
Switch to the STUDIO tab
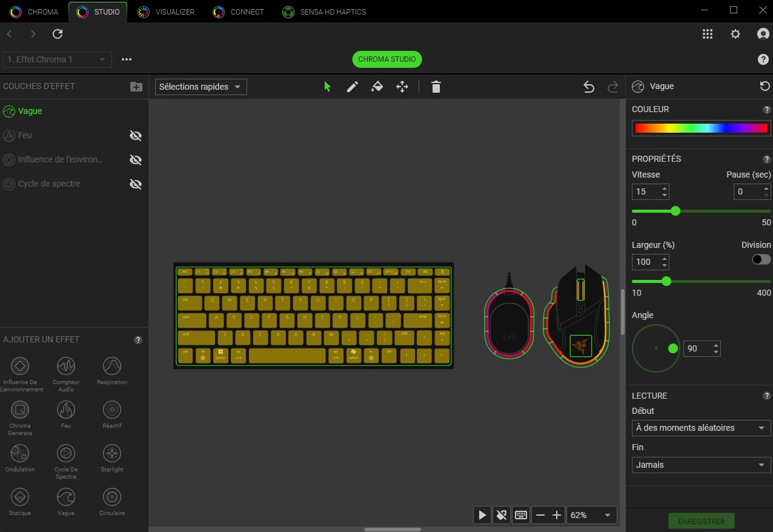point(98,12)
